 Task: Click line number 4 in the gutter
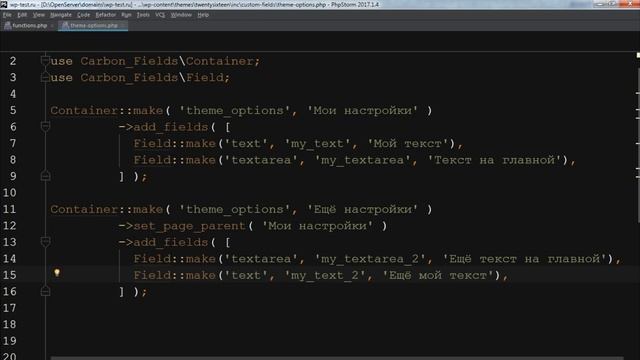13,93
